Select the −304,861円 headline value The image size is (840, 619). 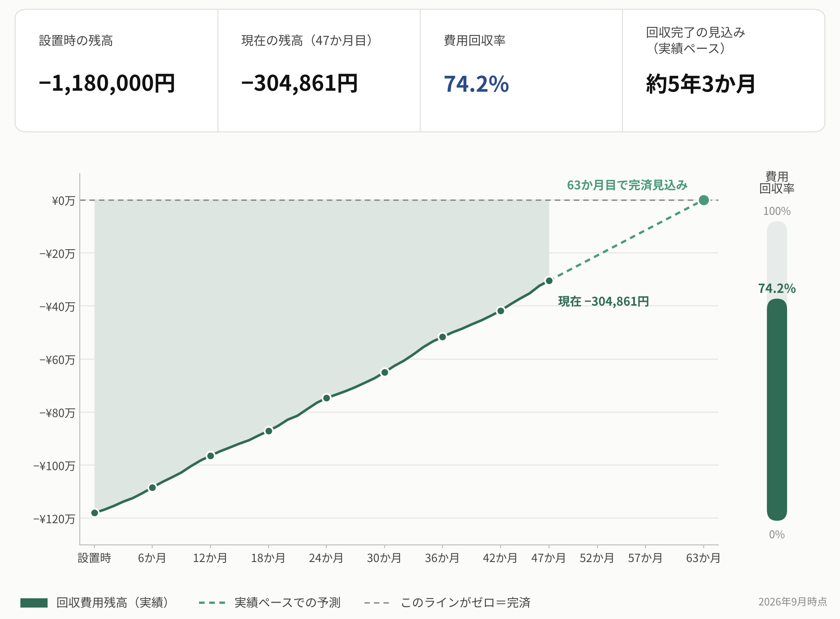[300, 83]
